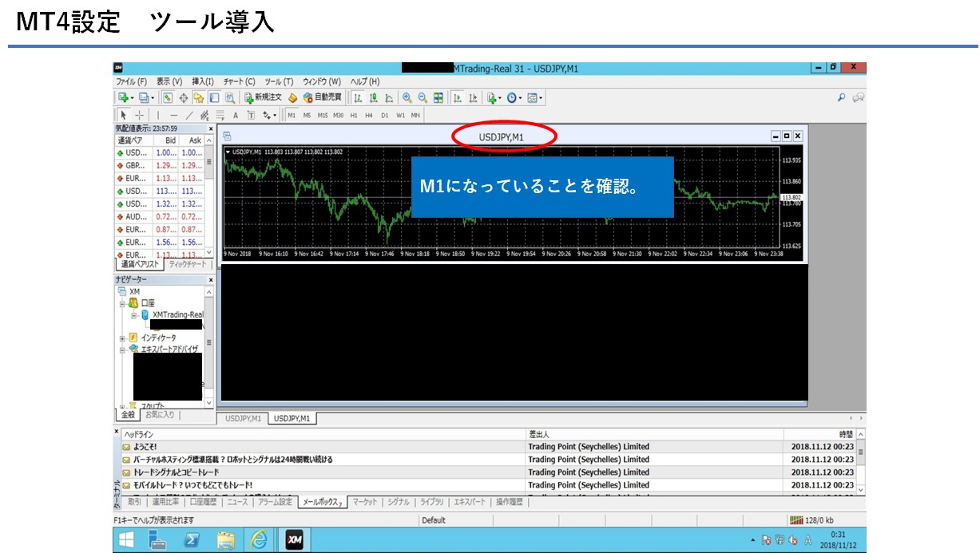
Task: Select the text label 'T' tool
Action: click(251, 115)
